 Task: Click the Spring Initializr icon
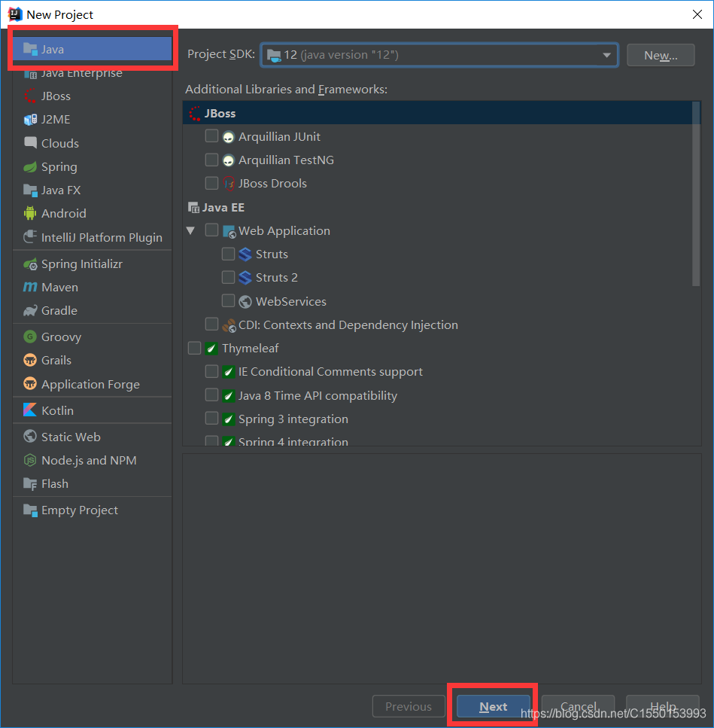pos(30,263)
